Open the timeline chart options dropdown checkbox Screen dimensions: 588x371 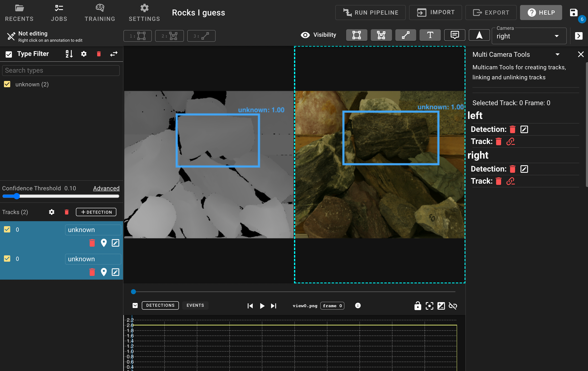(x=135, y=305)
